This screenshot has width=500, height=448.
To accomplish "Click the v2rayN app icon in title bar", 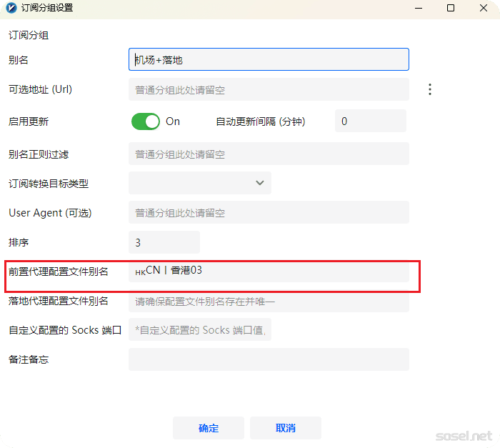I will tap(10, 9).
